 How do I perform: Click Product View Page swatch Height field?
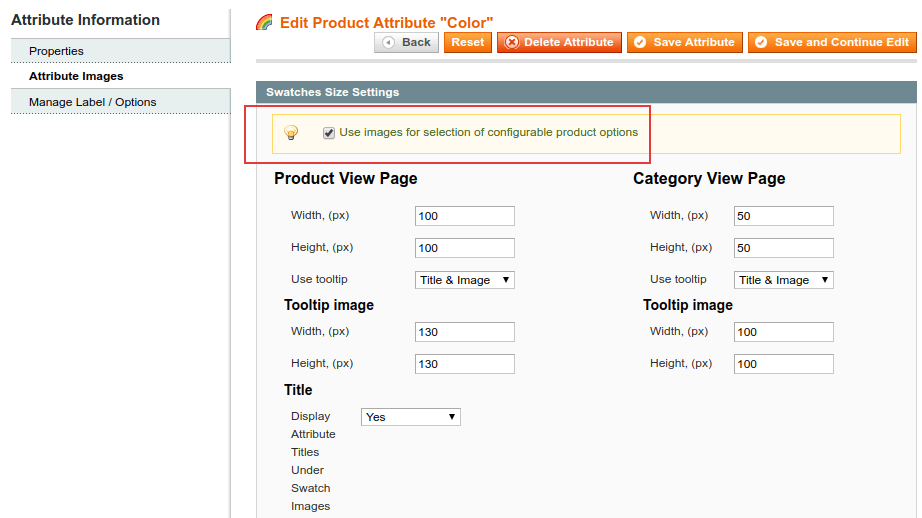tap(465, 248)
